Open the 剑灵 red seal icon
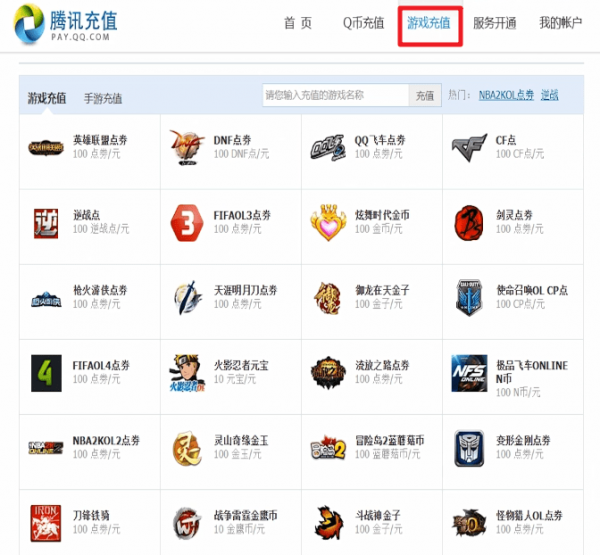Screen dimensions: 600x555 click(x=469, y=223)
